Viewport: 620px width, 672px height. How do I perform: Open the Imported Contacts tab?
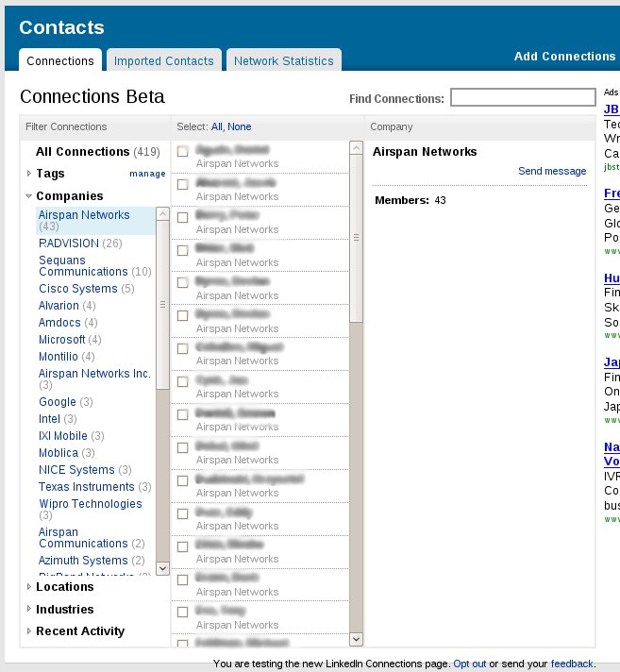point(163,60)
